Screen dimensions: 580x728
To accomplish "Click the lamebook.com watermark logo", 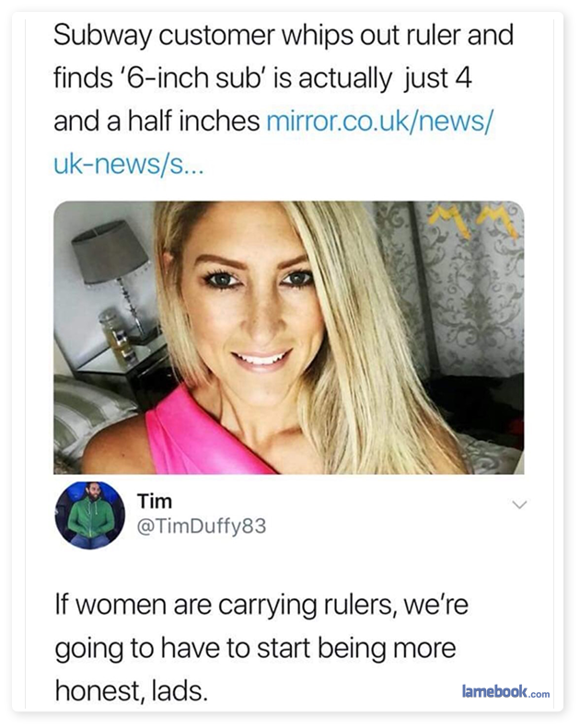I will (505, 691).
